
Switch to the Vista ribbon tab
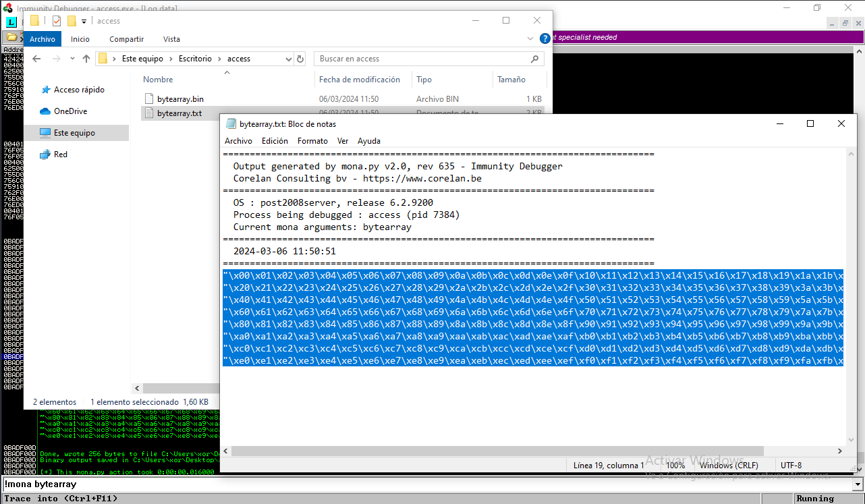tap(171, 39)
